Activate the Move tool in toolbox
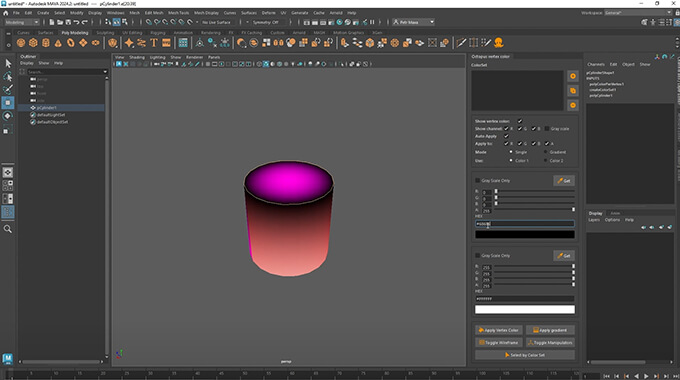Screen dimensions: 680x380 click(x=8, y=103)
